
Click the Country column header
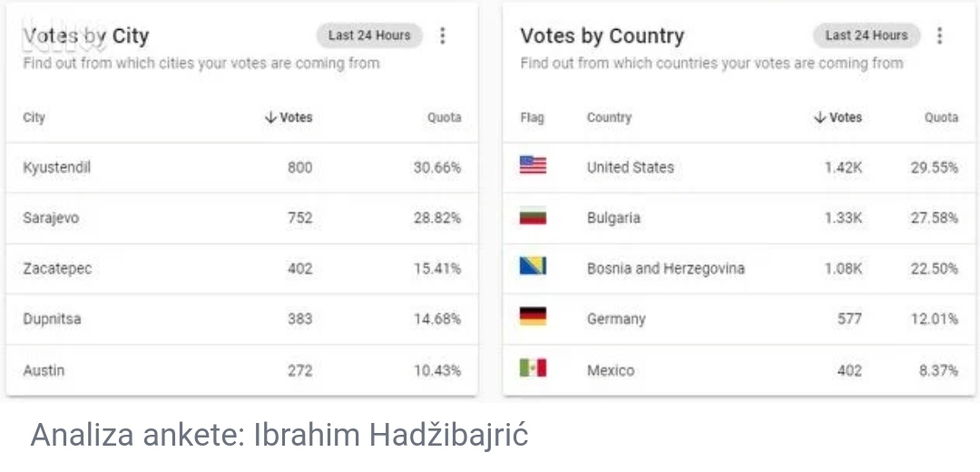pos(610,117)
